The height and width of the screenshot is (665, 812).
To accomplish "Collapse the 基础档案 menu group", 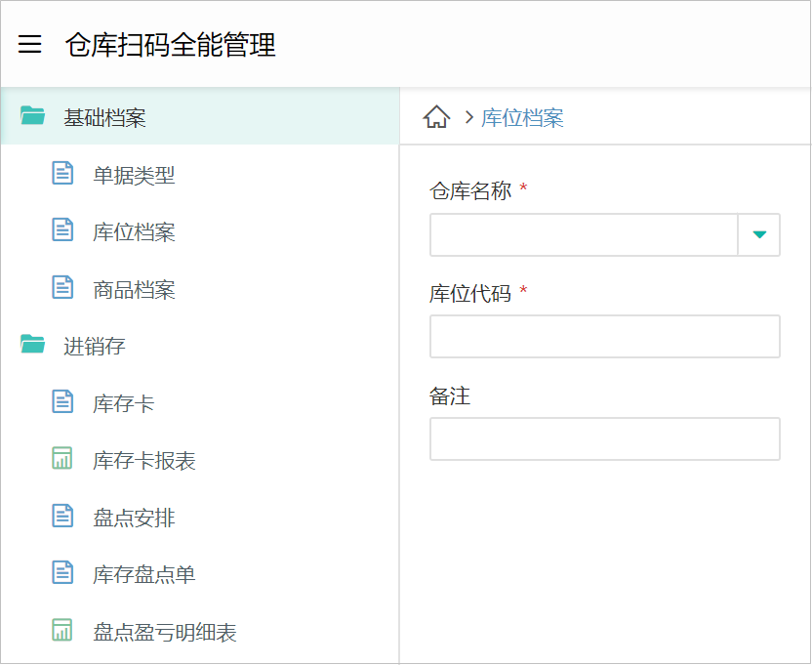I will click(200, 116).
